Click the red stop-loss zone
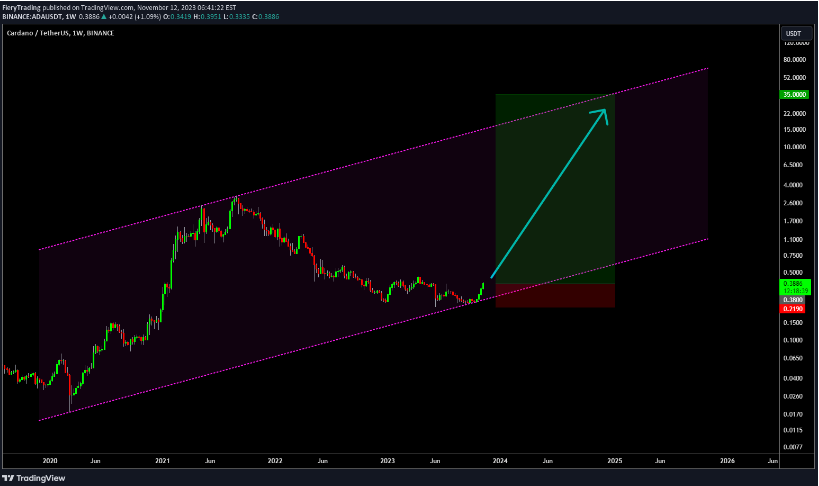819x486 pixels. [555, 295]
